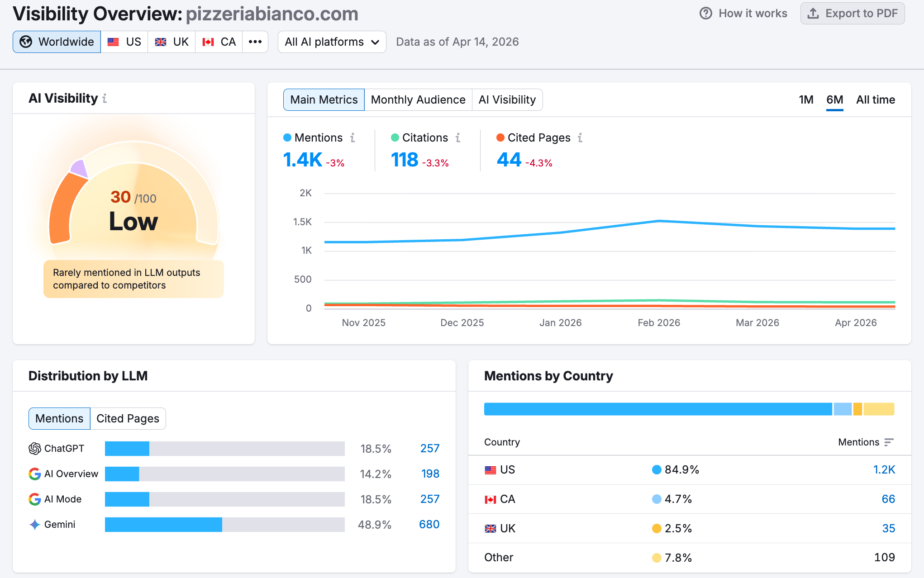Toggle the Citations series legend dot
Image resolution: width=924 pixels, height=578 pixels.
coord(395,137)
